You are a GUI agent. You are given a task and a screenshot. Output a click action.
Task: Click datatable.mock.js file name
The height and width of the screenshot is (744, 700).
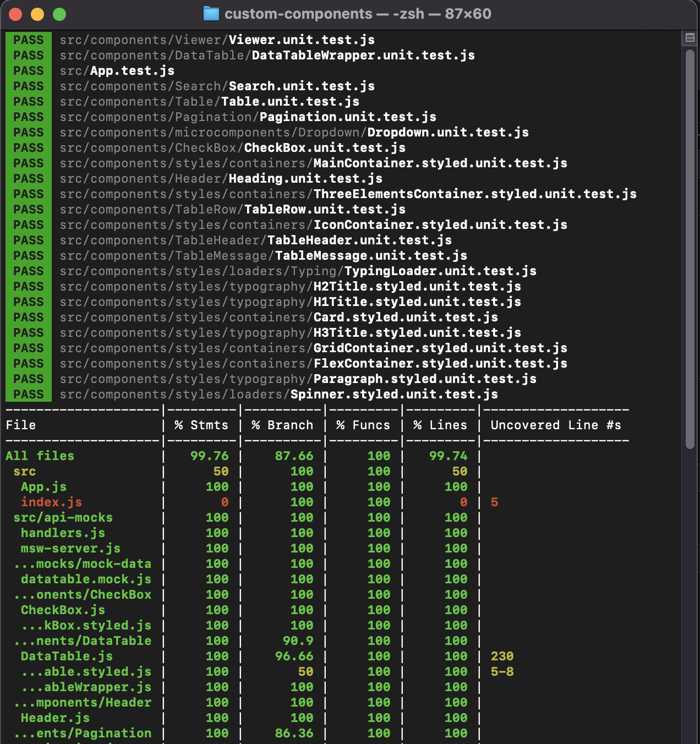(x=86, y=579)
